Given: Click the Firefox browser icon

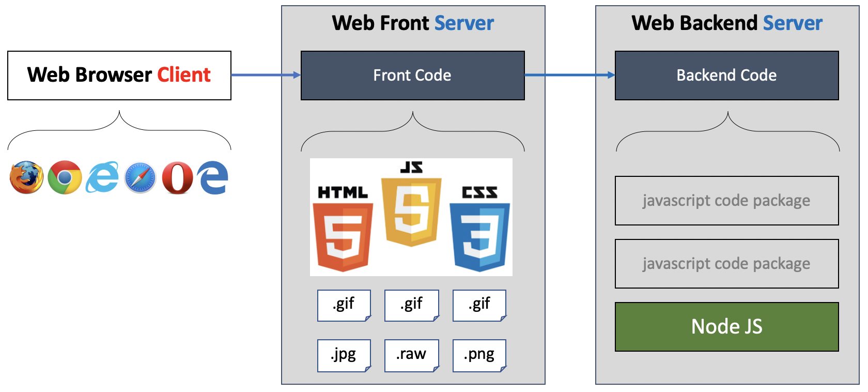Looking at the screenshot, I should [26, 177].
